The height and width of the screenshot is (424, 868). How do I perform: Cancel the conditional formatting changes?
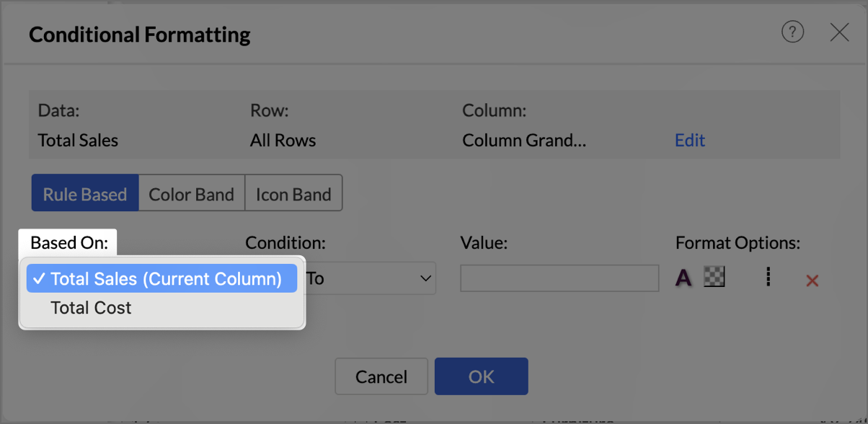coord(381,376)
